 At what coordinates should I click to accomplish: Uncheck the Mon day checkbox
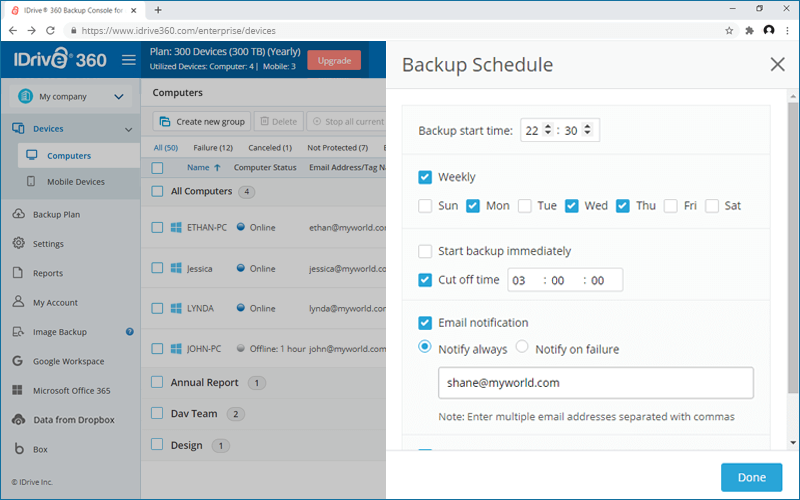(x=472, y=206)
